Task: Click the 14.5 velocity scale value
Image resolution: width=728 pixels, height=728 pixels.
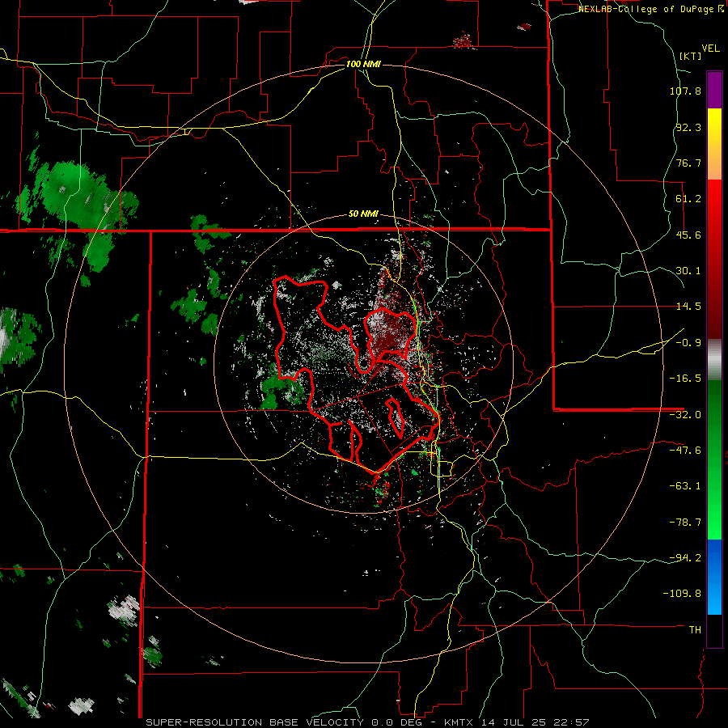Action: coord(688,307)
